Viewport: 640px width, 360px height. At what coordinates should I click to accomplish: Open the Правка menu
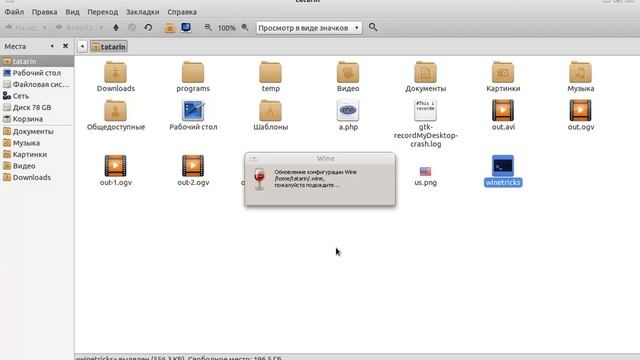44,12
